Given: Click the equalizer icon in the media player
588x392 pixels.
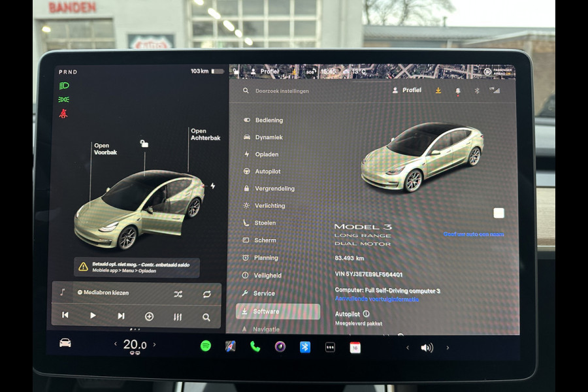Looking at the screenshot, I should [177, 317].
